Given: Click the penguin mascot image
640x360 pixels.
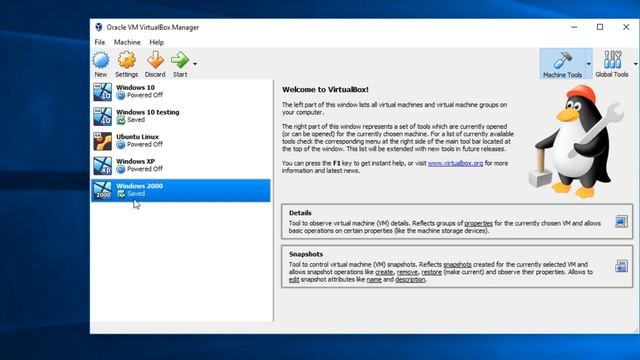Looking at the screenshot, I should pyautogui.click(x=576, y=141).
